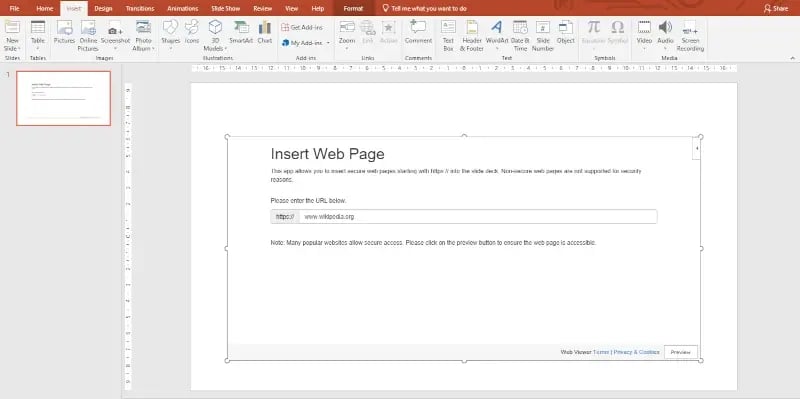800x399 pixels.
Task: Switch to the Slide Show tab
Action: point(225,9)
